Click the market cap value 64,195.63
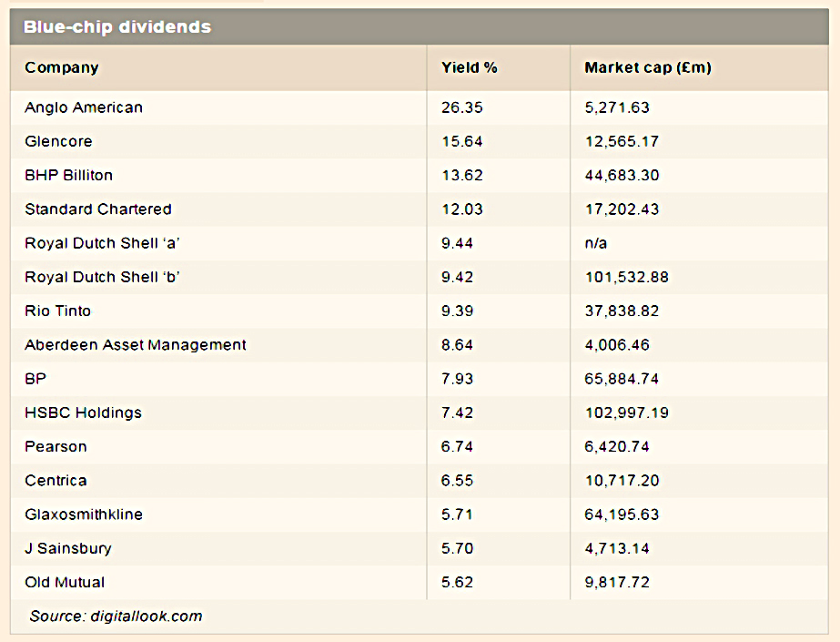 [622, 515]
